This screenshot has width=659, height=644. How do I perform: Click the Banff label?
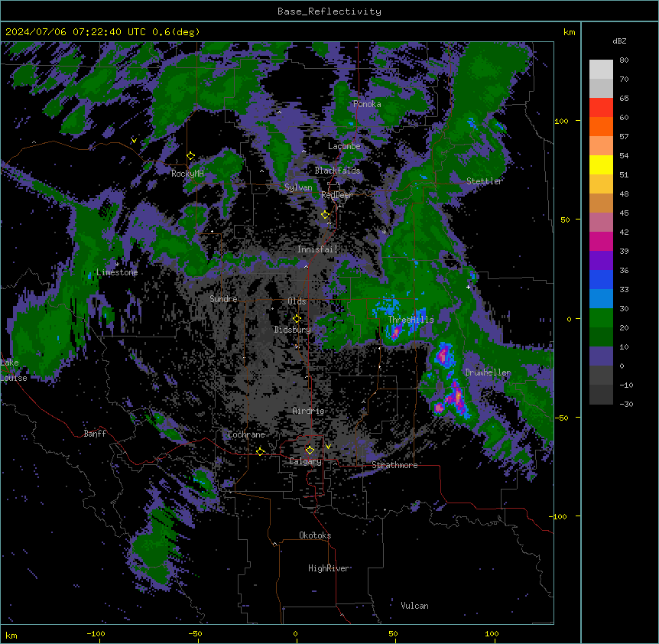click(95, 434)
